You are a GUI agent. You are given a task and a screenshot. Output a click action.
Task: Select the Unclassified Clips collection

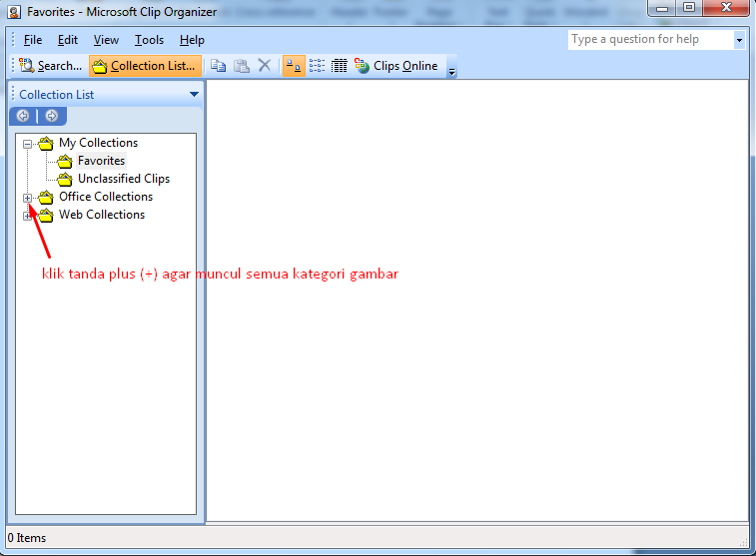[124, 179]
